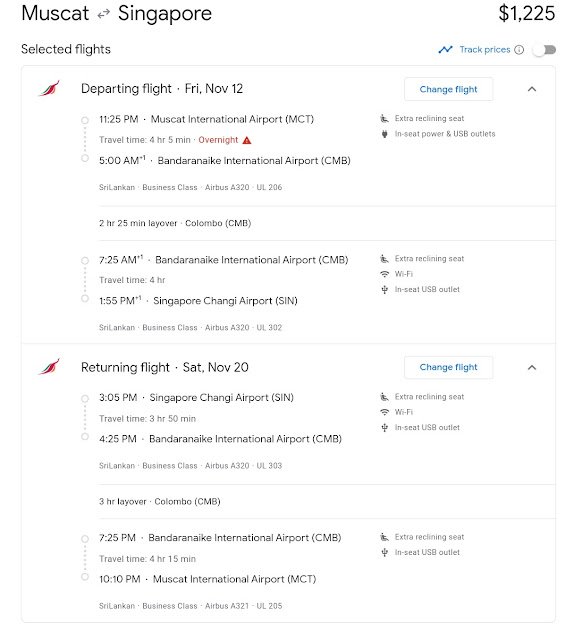Click the SriLankan logo beside Departing flight
Screen dimensions: 574x640
pyautogui.click(x=49, y=88)
